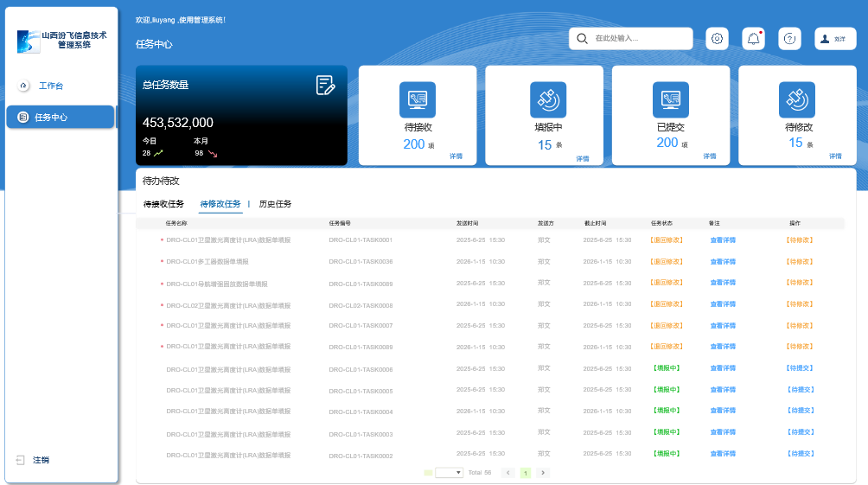Click the search magnifier icon
The width and height of the screenshot is (868, 485).
coord(583,39)
